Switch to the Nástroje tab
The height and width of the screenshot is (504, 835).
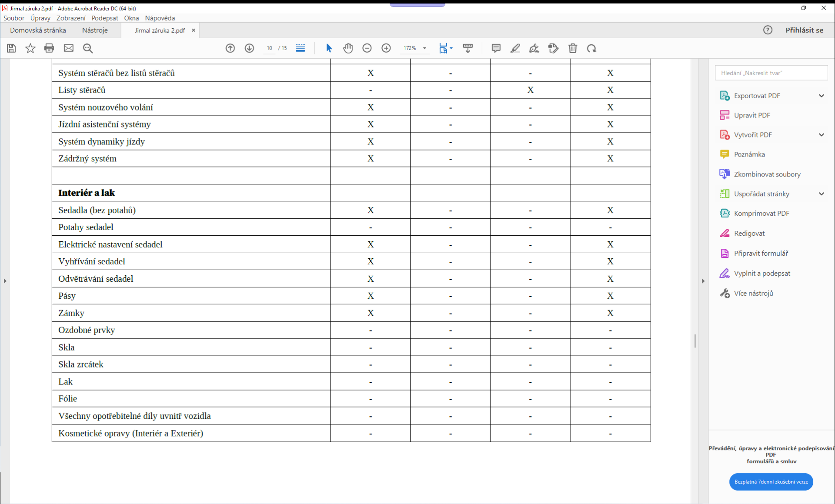coord(95,30)
